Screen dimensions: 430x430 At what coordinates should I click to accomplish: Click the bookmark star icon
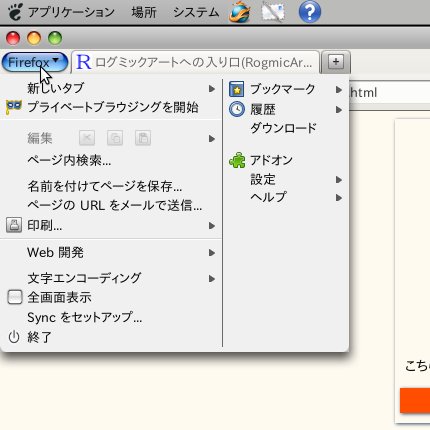[237, 89]
